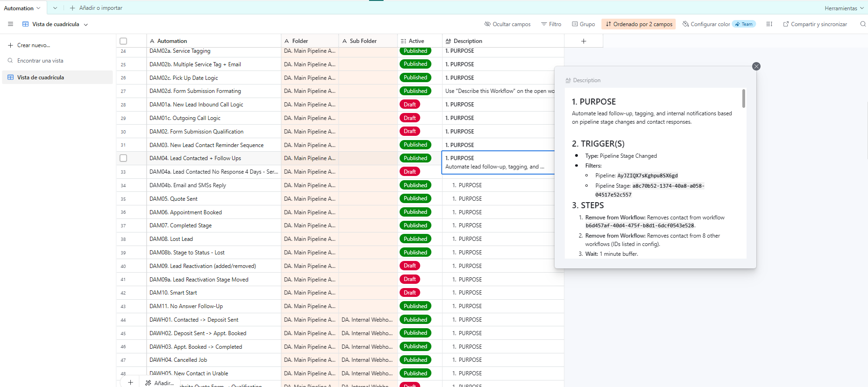
Task: Open Ocultar campos option
Action: click(507, 24)
